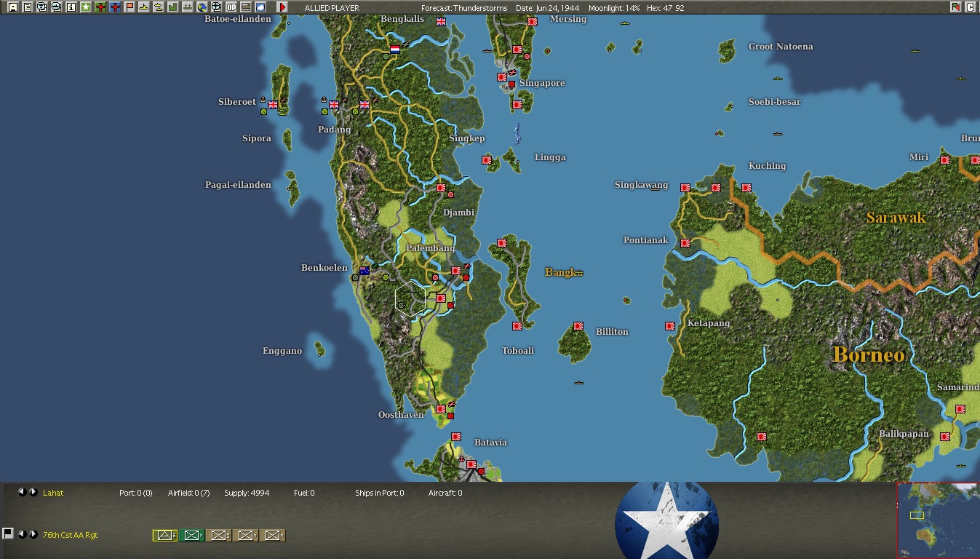Click the Singapore map label
The width and height of the screenshot is (980, 559).
(542, 83)
